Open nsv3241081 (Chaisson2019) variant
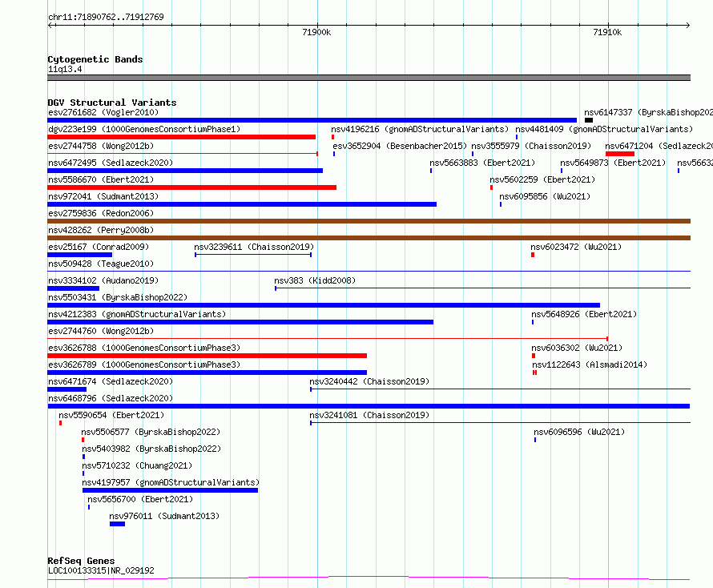The height and width of the screenshot is (588, 713). coord(369,415)
